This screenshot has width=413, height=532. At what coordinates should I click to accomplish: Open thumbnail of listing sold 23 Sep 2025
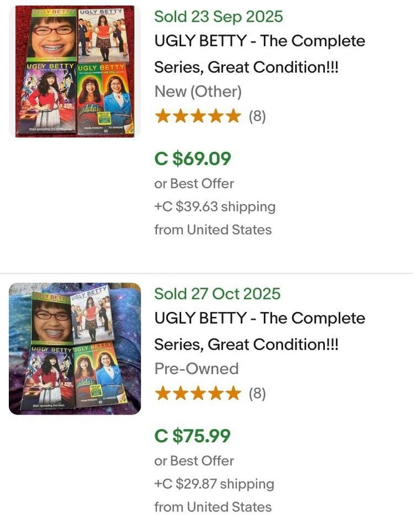(x=74, y=71)
